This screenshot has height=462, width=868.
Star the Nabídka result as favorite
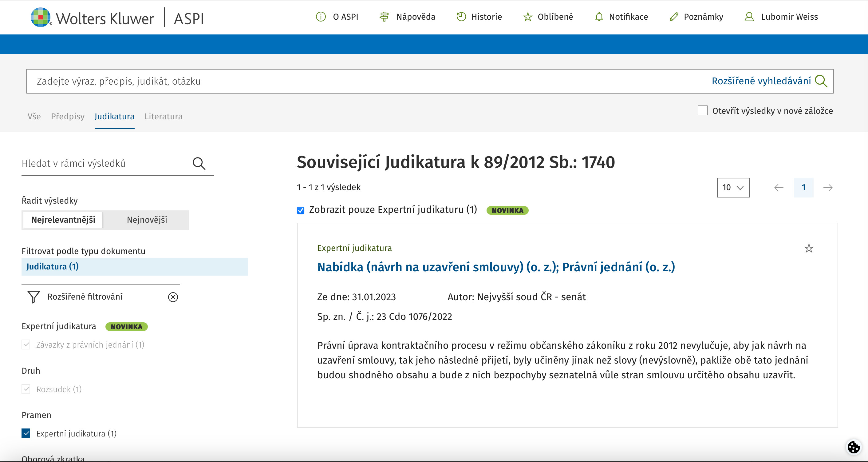click(809, 249)
